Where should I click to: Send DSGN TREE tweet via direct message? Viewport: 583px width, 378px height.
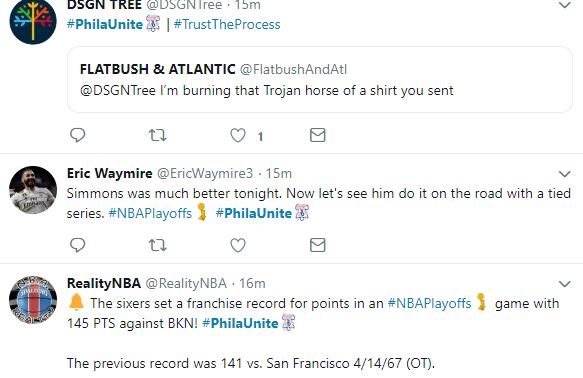pos(318,135)
